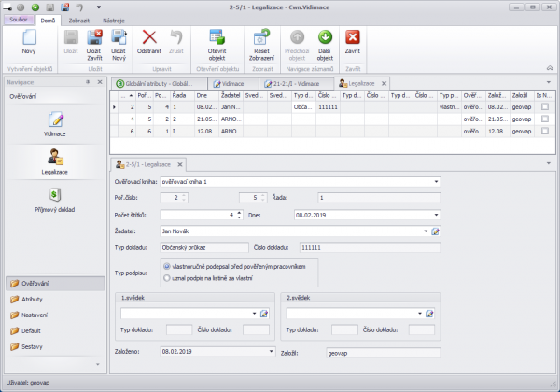Switch to the Zobrazit ribbon tab
560x392 pixels.
(77, 18)
